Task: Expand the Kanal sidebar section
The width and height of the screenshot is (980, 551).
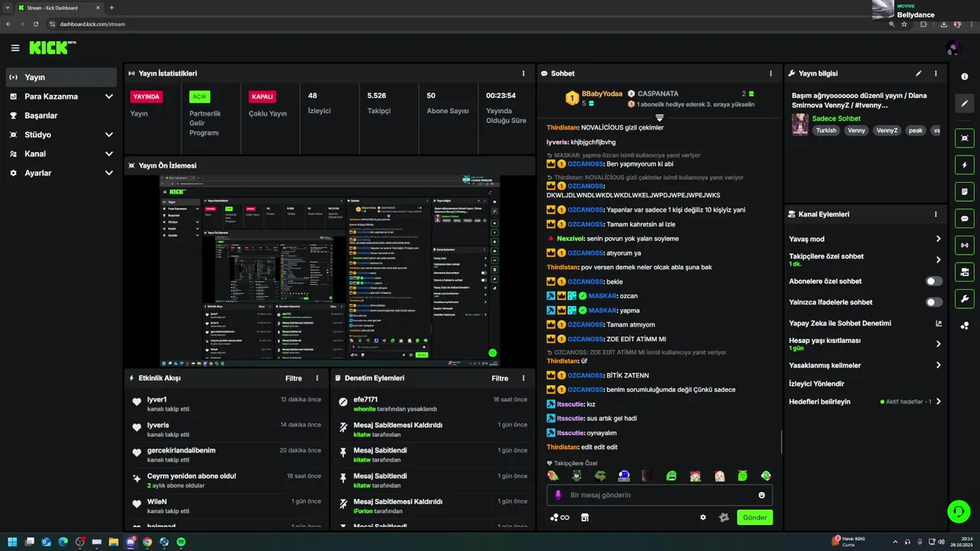Action: tap(109, 154)
